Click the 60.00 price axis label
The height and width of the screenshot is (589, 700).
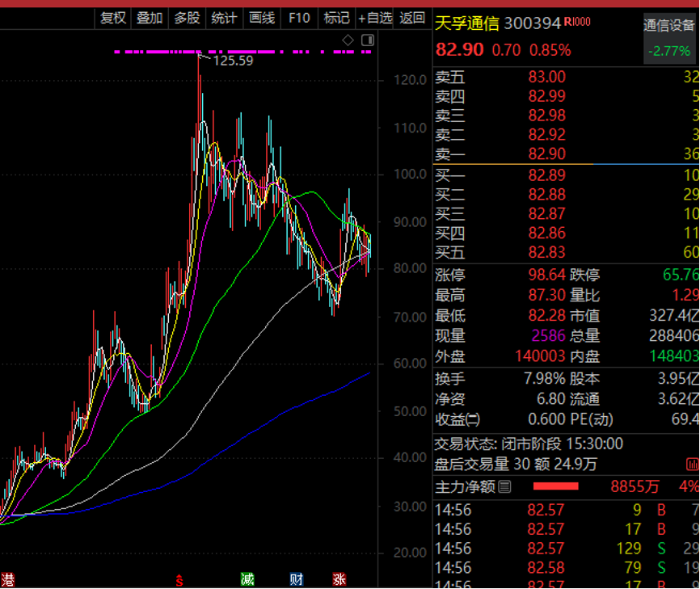[411, 364]
